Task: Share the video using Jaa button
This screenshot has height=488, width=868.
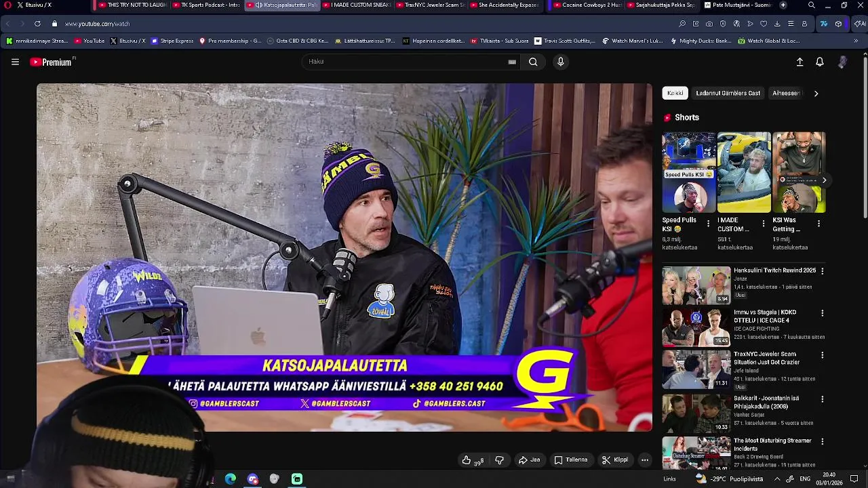Action: click(x=530, y=460)
